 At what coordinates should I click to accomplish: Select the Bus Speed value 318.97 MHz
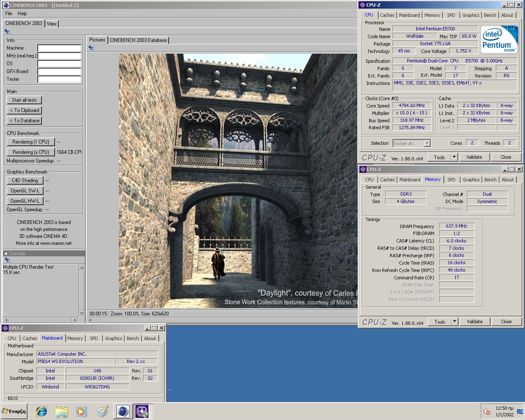click(x=412, y=121)
